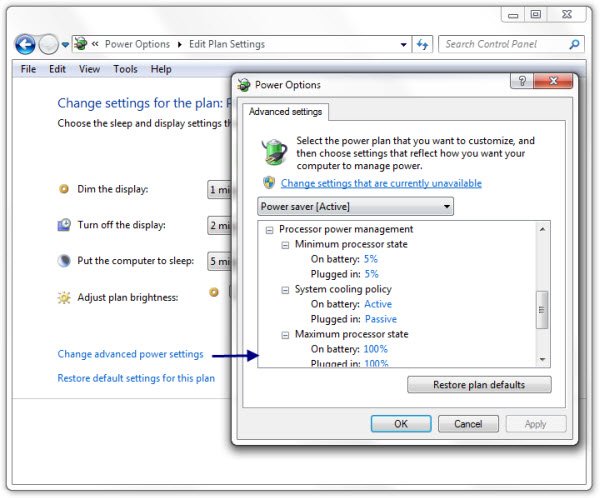Open the recent pages dropdown arrow
This screenshot has height=498, width=600.
(65, 45)
